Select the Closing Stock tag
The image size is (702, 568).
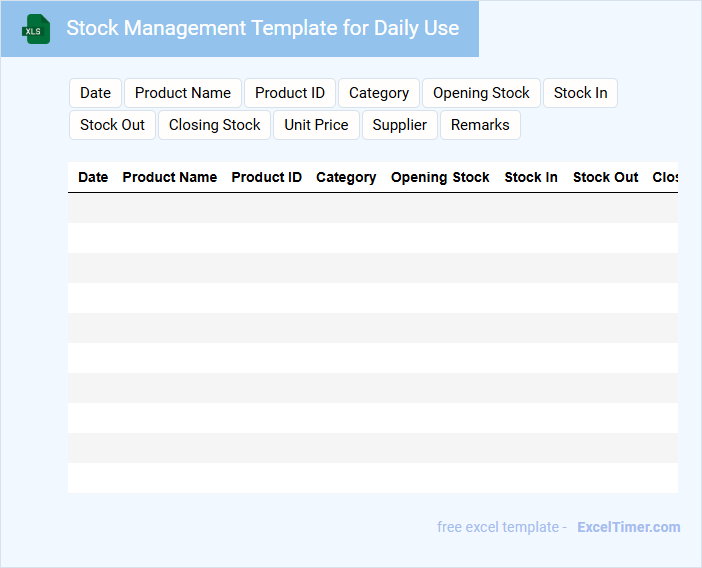(x=214, y=125)
